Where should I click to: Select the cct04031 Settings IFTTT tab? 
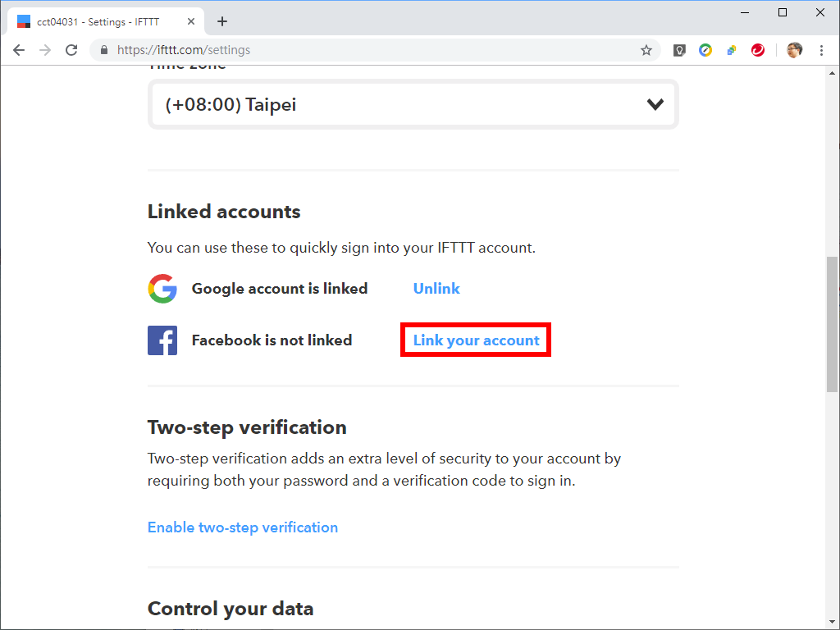point(106,21)
